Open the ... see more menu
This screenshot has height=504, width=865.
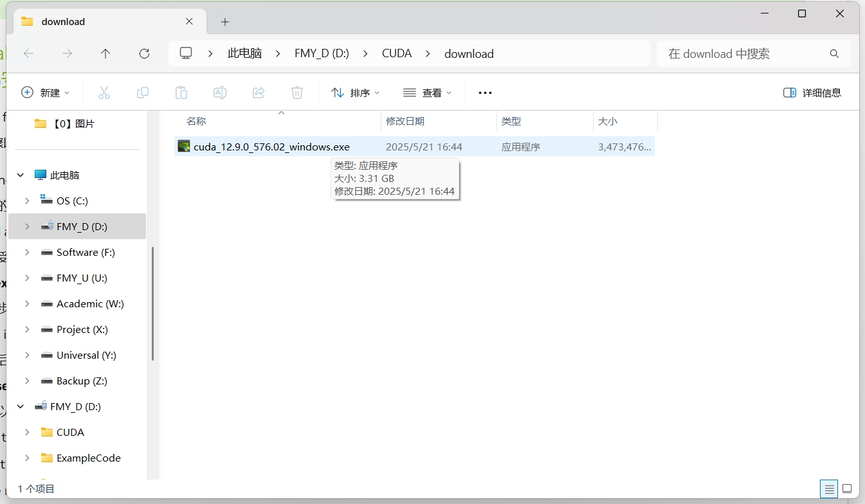484,92
